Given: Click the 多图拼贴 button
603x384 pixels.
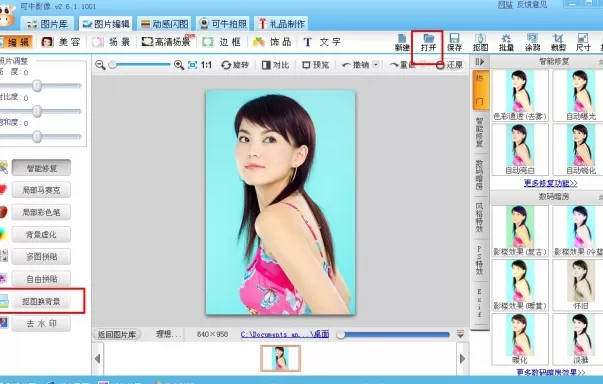Looking at the screenshot, I should pyautogui.click(x=42, y=256).
